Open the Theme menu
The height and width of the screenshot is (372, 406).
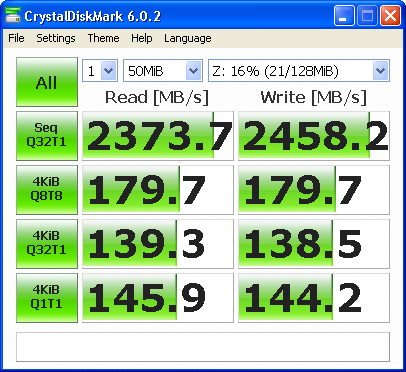103,38
